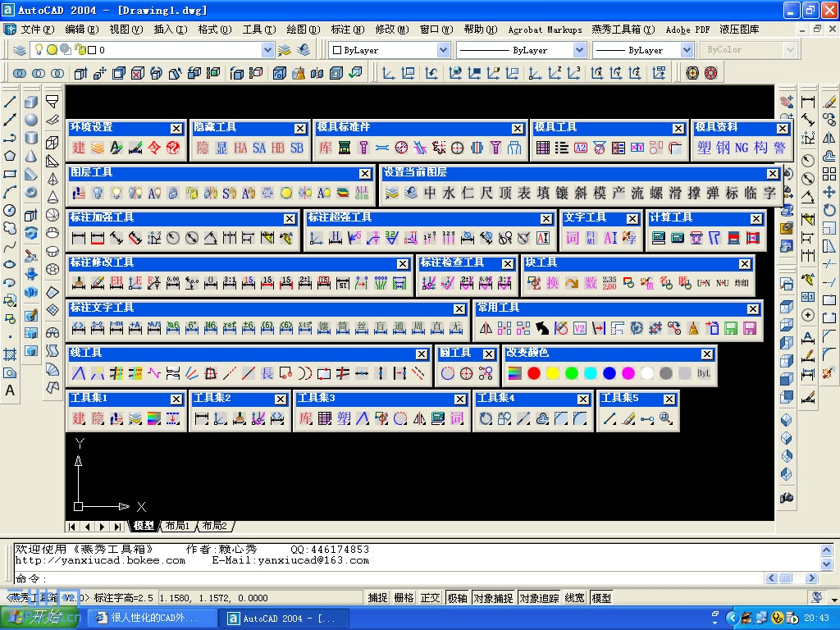Click the 建 icon in 环境设置 toolbar
This screenshot has height=630, width=840.
(79, 148)
